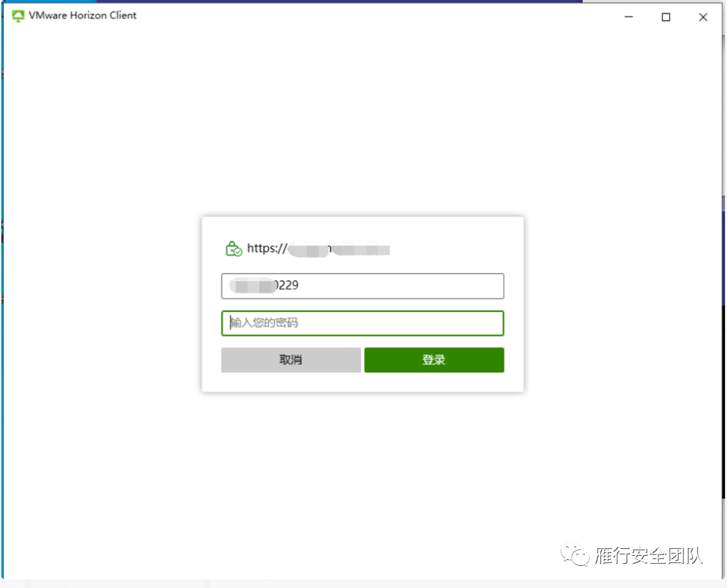Maximize the VMware Horizon Client window
727x588 pixels.
tap(666, 17)
